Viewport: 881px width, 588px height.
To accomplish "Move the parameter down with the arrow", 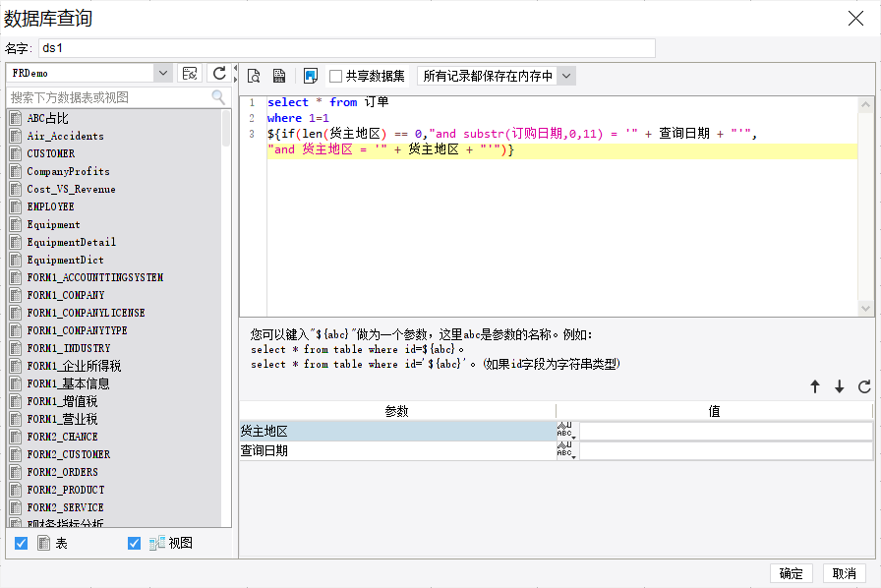I will tap(839, 386).
